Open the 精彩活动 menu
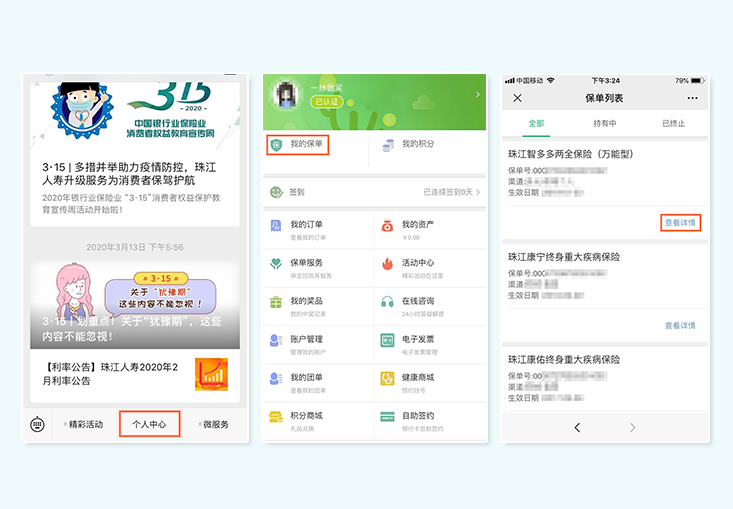 tap(84, 424)
